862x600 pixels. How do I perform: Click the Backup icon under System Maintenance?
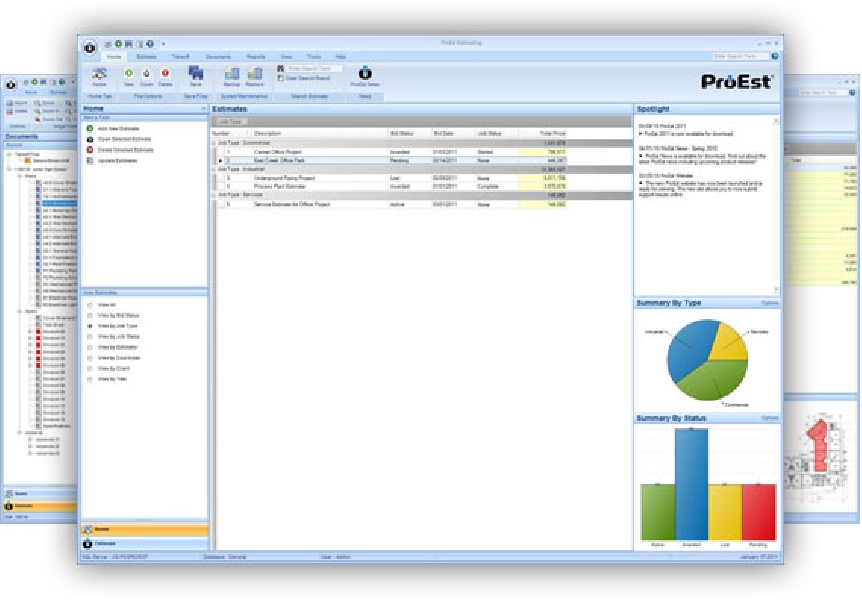pos(232,76)
